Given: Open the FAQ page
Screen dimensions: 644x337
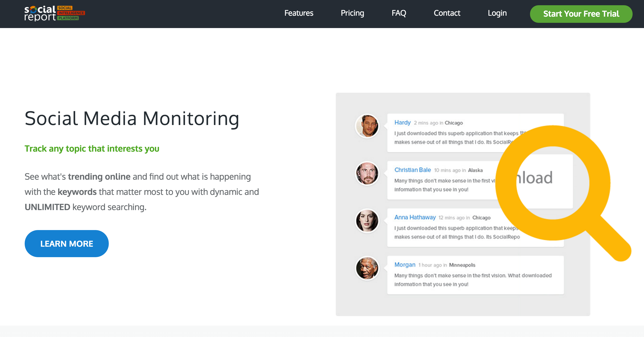Looking at the screenshot, I should (399, 13).
